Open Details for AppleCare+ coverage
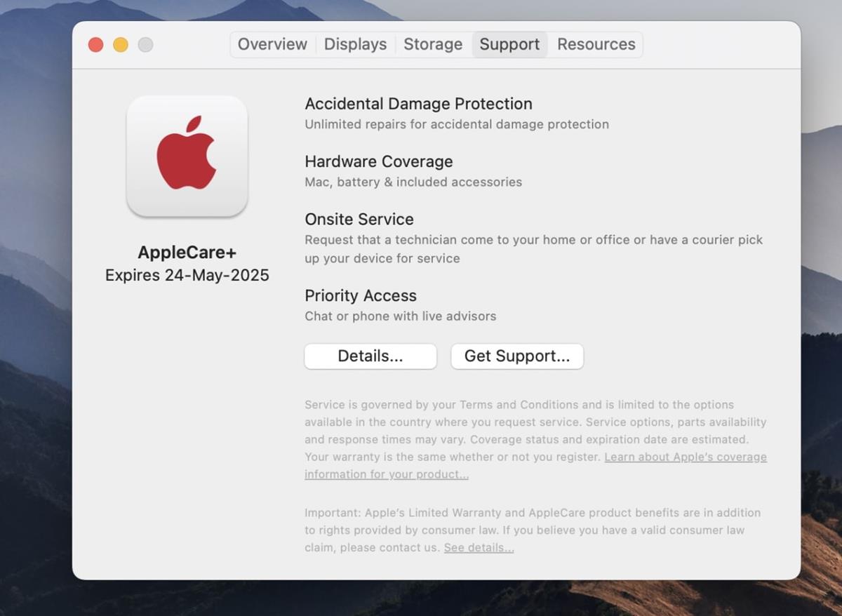842x616 pixels. [370, 356]
